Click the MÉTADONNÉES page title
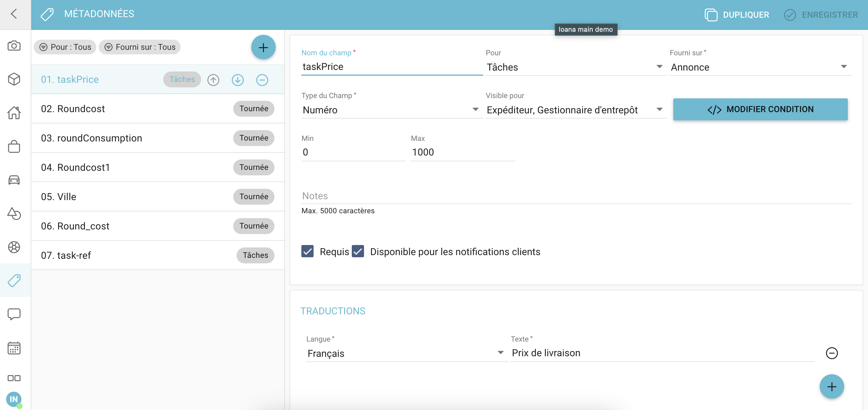Screen dimensions: 868x410 coord(99,14)
